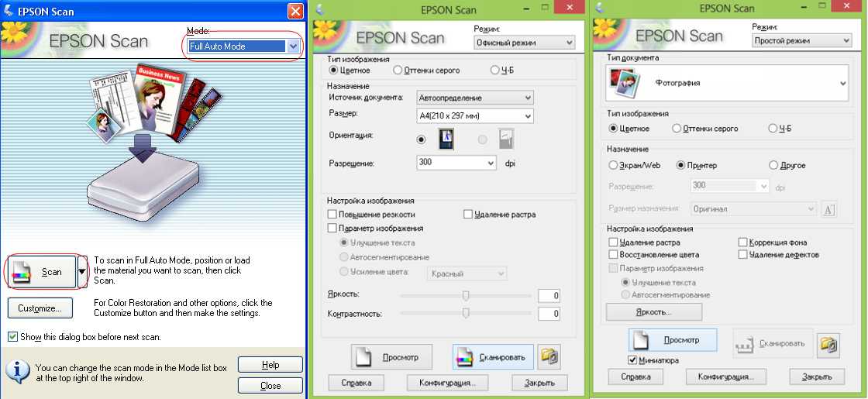Viewport: 868px width, 399px height.
Task: Click the portrait orientation icon
Action: coord(446,139)
